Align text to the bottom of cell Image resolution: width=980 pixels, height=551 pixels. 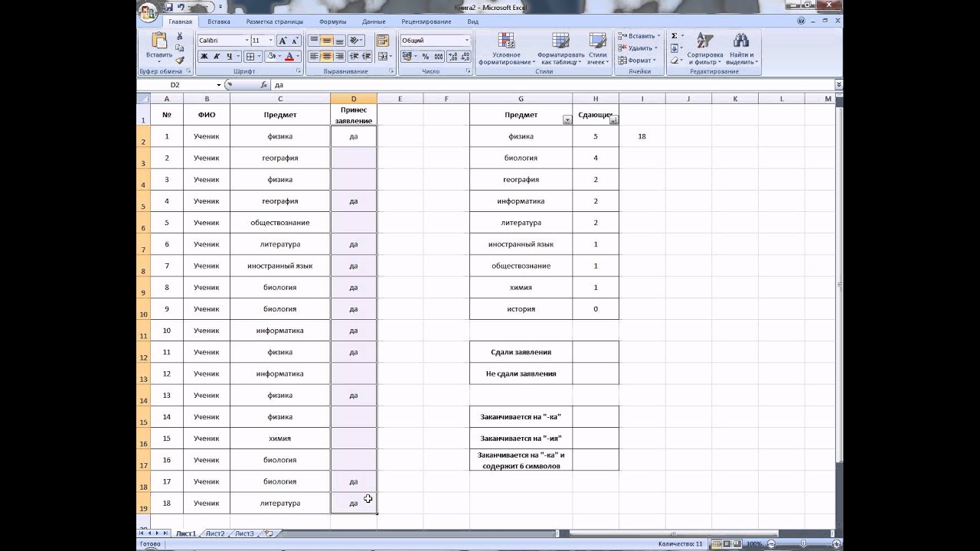340,41
